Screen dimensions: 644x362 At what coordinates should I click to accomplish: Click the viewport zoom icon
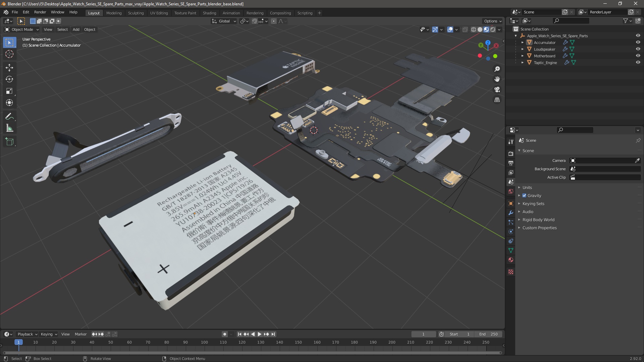tap(497, 69)
